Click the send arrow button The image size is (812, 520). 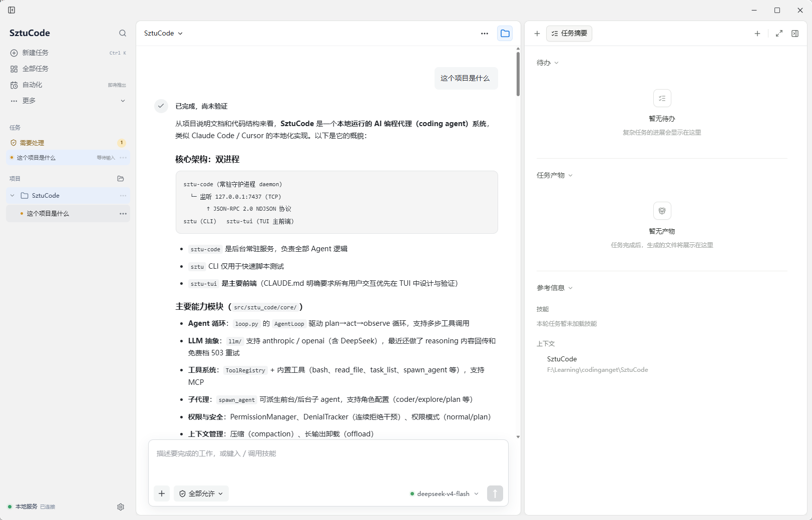tap(495, 493)
